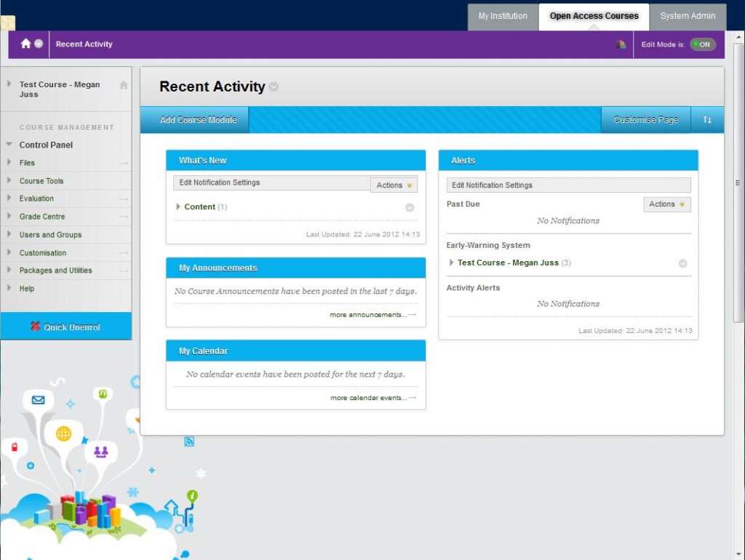Switch to My Institution tab

503,16
